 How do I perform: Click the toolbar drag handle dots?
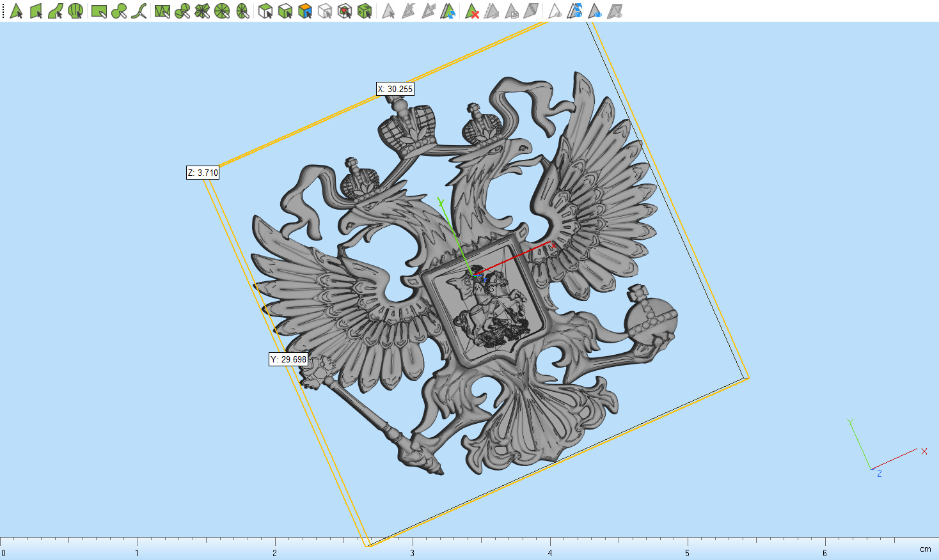coord(3,11)
